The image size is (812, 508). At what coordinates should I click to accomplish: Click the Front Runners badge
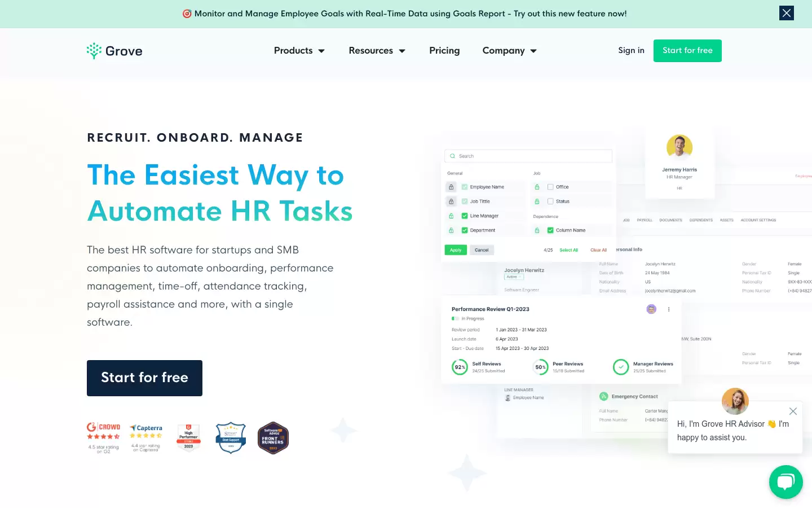[273, 438]
